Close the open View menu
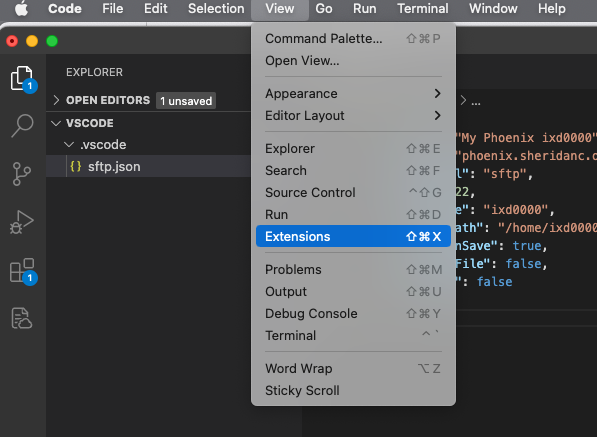The width and height of the screenshot is (597, 437). point(280,8)
